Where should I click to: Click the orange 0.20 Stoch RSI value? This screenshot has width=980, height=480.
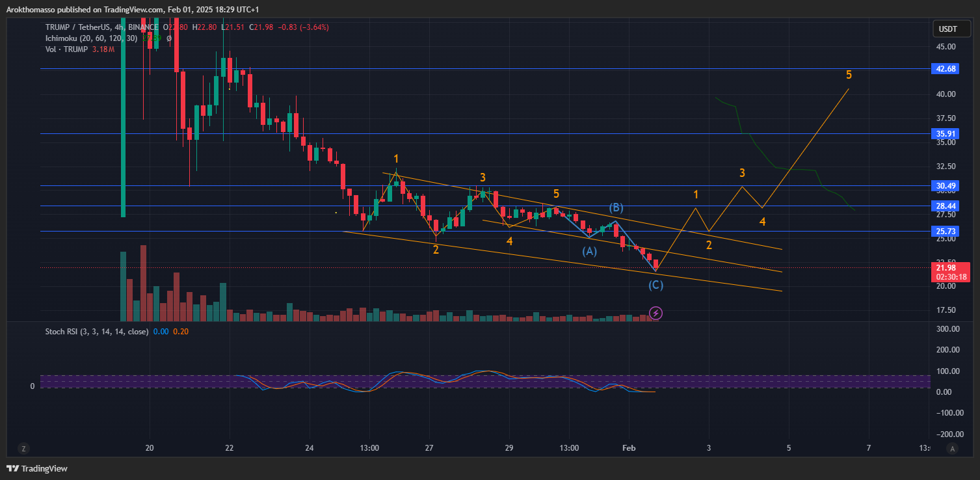point(179,332)
